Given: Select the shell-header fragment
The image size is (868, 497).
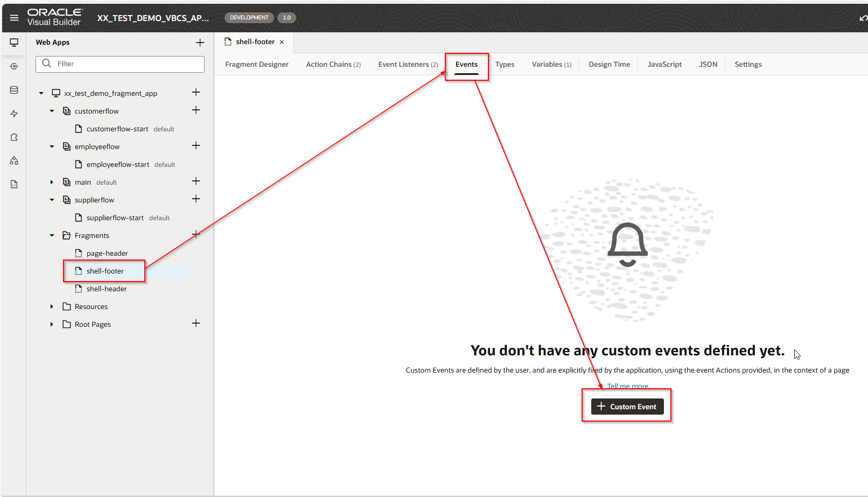Looking at the screenshot, I should (x=107, y=289).
